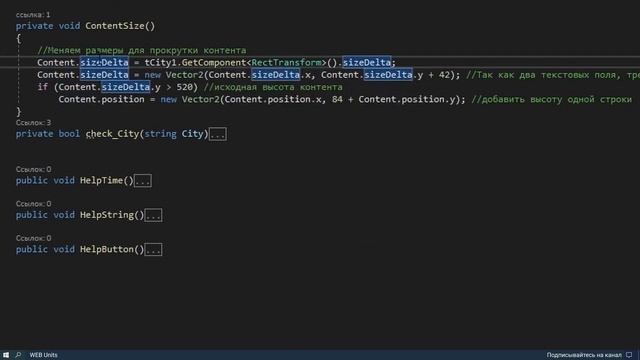
Task: Click the comment 'Меняем размеры для прокрутки контента'
Action: point(142,51)
